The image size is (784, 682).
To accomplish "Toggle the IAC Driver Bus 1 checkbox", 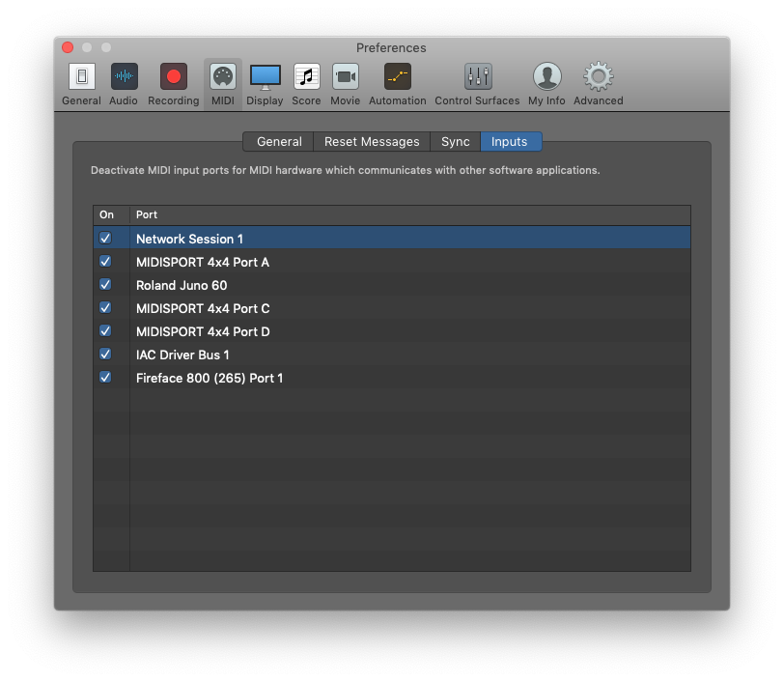I will tap(105, 355).
